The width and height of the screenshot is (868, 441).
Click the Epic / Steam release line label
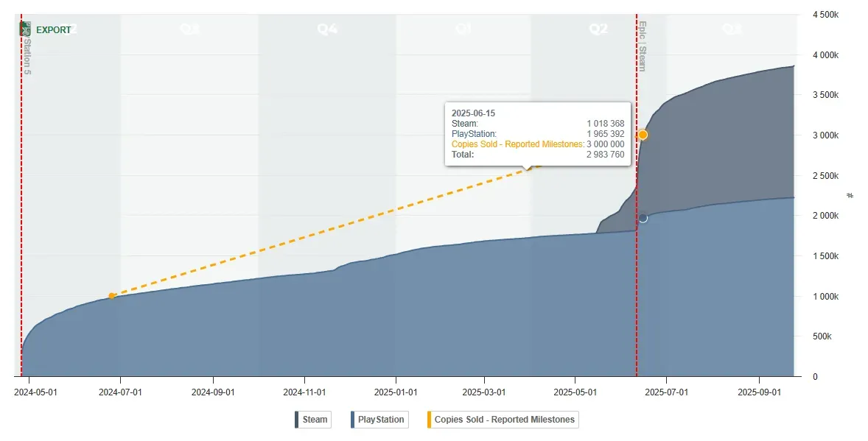[x=642, y=46]
